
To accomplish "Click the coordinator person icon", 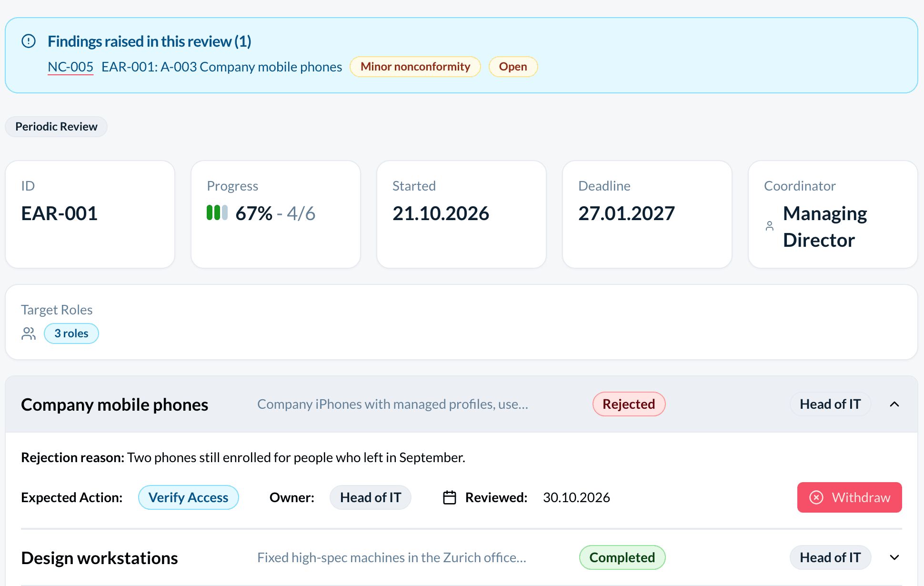I will pyautogui.click(x=769, y=226).
